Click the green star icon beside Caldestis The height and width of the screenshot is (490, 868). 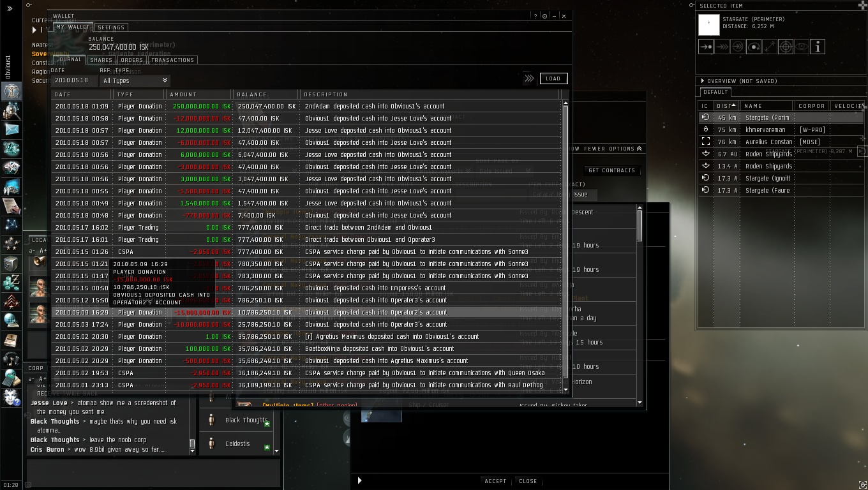(x=267, y=447)
